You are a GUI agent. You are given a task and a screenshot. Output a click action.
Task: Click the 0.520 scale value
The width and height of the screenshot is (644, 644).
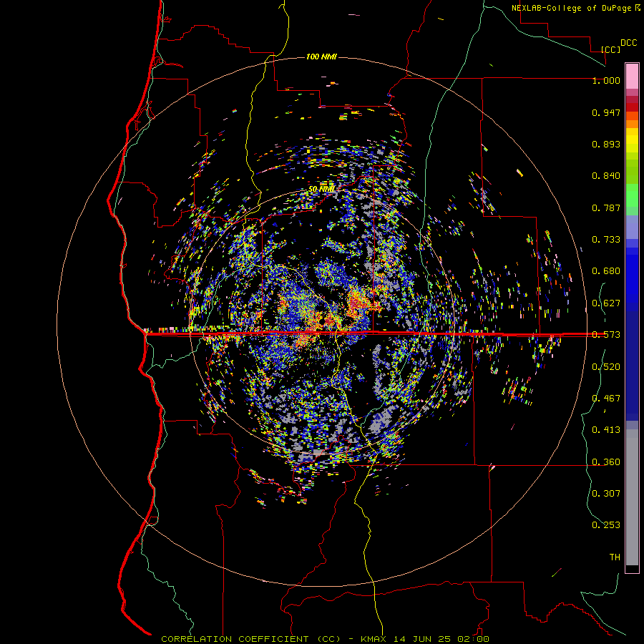click(606, 367)
